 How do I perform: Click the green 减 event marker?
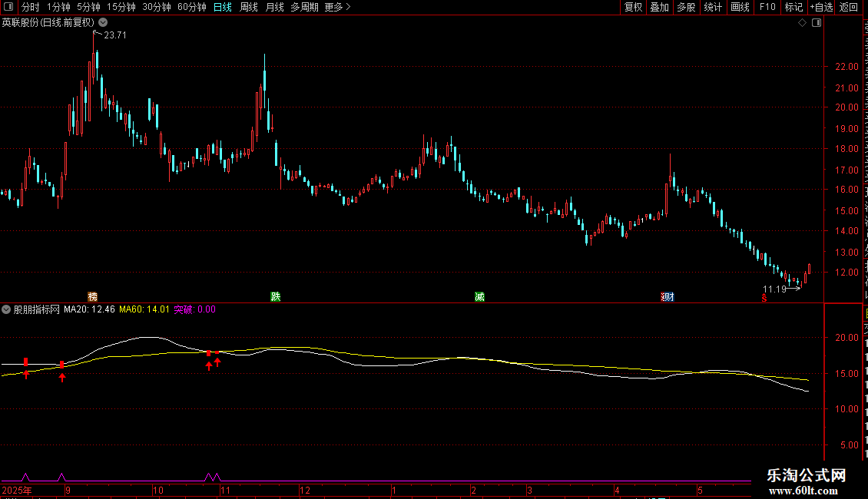coord(479,297)
